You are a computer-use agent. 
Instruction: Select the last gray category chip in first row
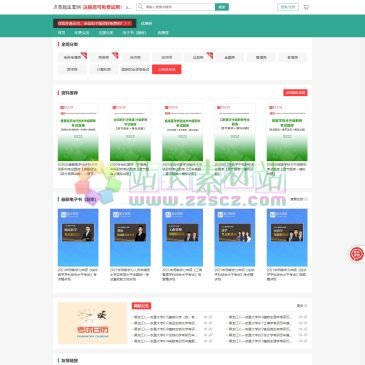[x=293, y=57]
